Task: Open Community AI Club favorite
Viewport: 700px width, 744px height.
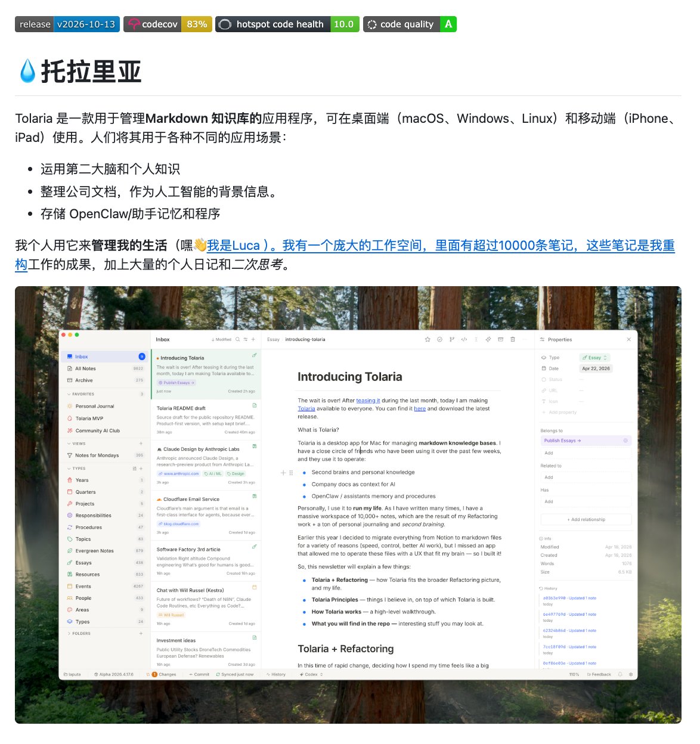Action: 105,430
